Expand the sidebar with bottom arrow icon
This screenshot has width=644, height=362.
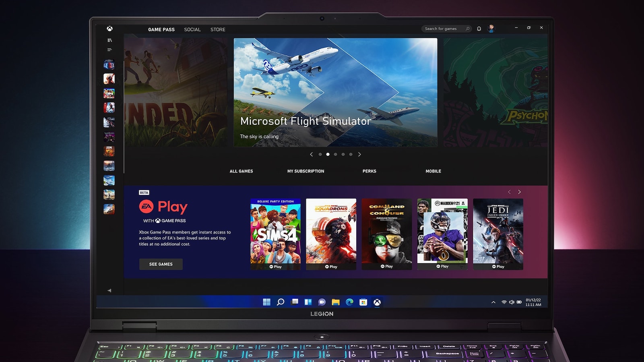(x=109, y=290)
